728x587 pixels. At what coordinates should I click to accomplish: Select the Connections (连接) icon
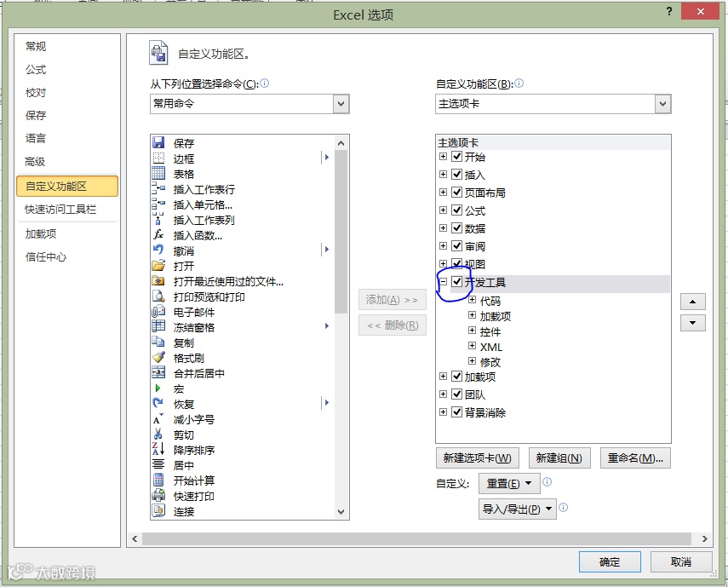coord(158,510)
